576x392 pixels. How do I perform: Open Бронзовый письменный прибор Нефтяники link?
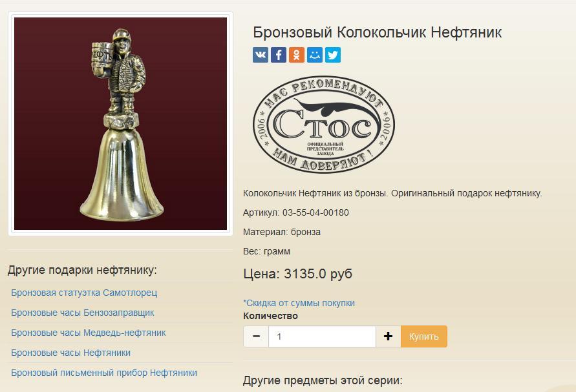tap(104, 373)
